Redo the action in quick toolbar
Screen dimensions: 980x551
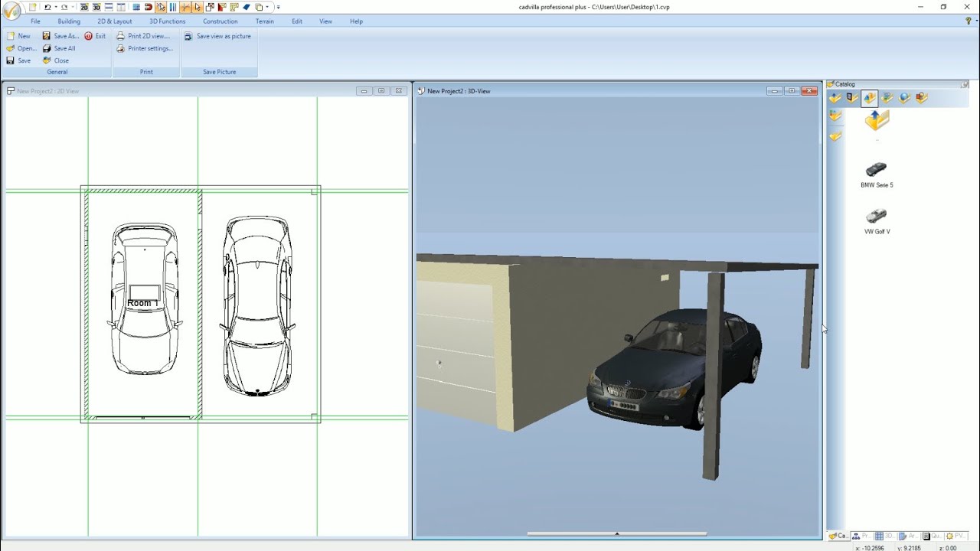pyautogui.click(x=64, y=7)
